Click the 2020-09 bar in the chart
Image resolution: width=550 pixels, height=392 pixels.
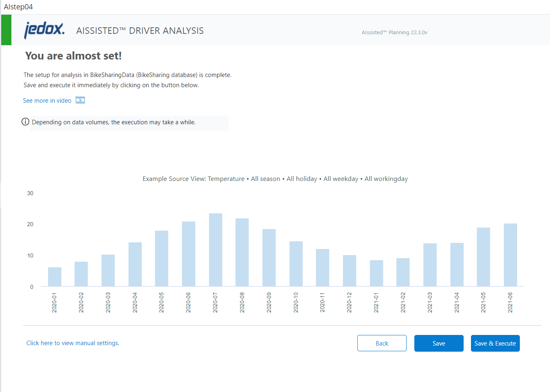click(x=269, y=258)
